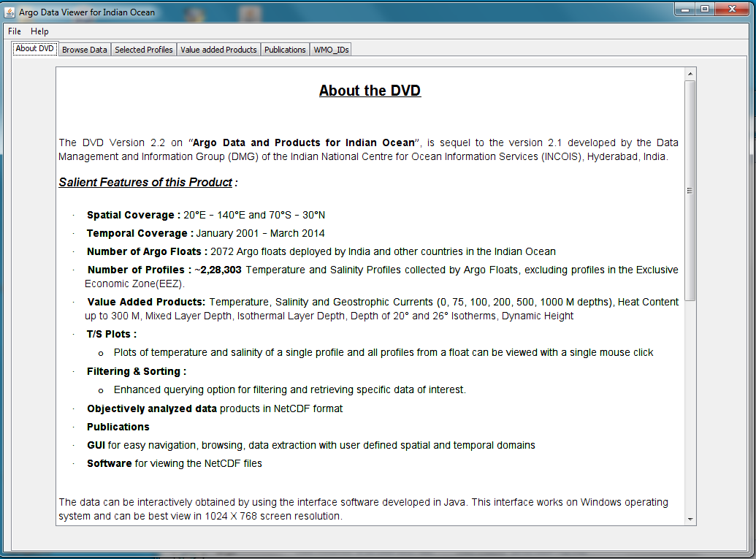Open the Selected Profiles tab
Viewport: 756px width, 559px height.
point(144,50)
